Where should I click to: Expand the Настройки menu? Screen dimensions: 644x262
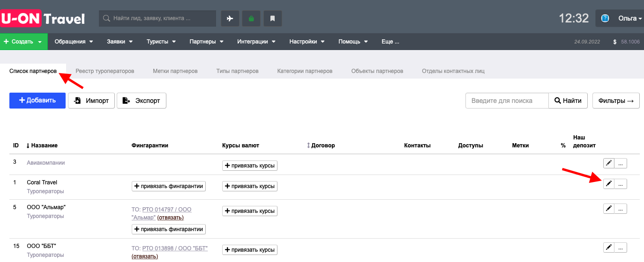point(307,42)
